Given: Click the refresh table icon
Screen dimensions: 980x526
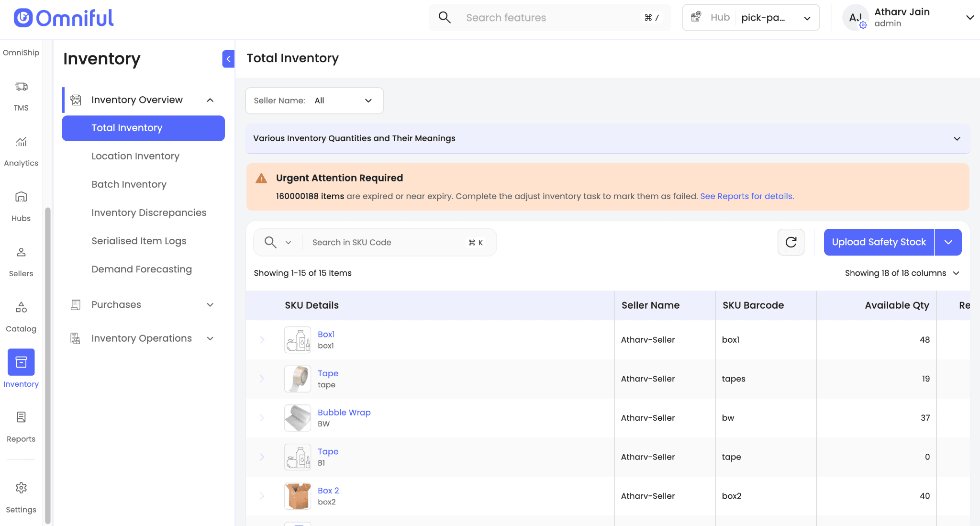Looking at the screenshot, I should (x=791, y=242).
